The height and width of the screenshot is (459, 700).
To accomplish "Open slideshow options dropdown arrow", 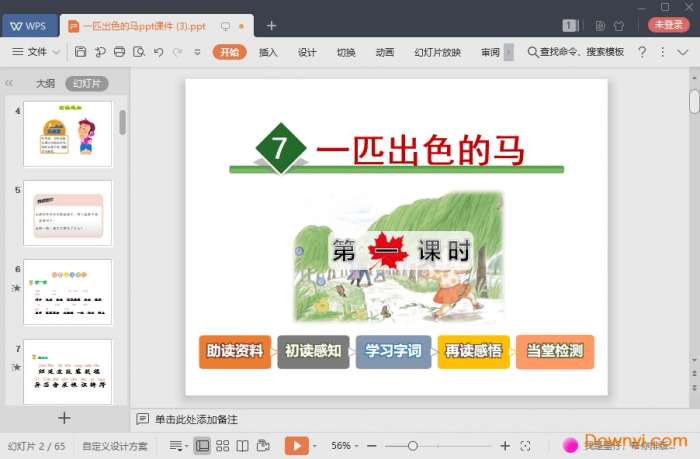I will (x=314, y=446).
